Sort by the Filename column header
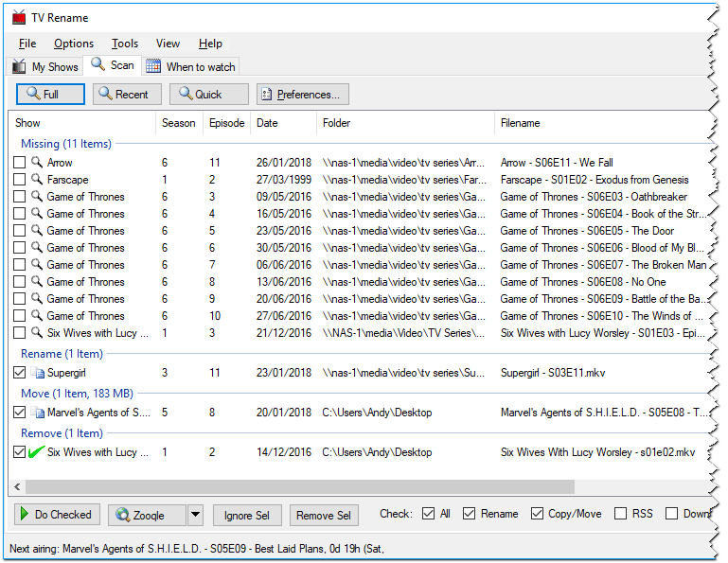Screen dimensions: 728x563 [x=603, y=123]
